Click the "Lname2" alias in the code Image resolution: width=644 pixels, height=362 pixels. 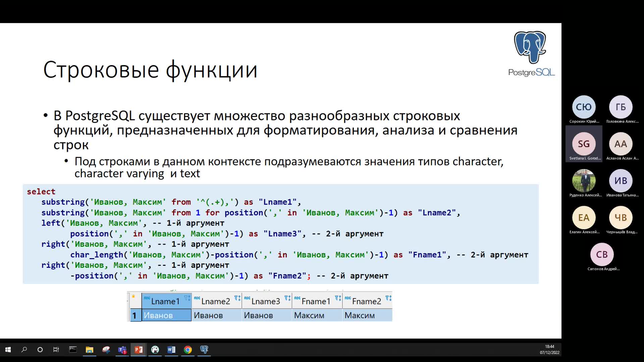click(437, 213)
